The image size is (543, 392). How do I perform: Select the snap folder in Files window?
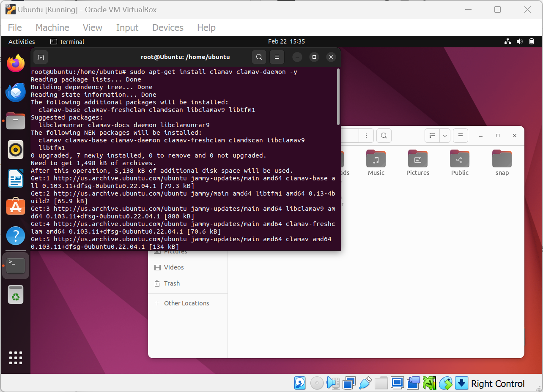pyautogui.click(x=502, y=163)
